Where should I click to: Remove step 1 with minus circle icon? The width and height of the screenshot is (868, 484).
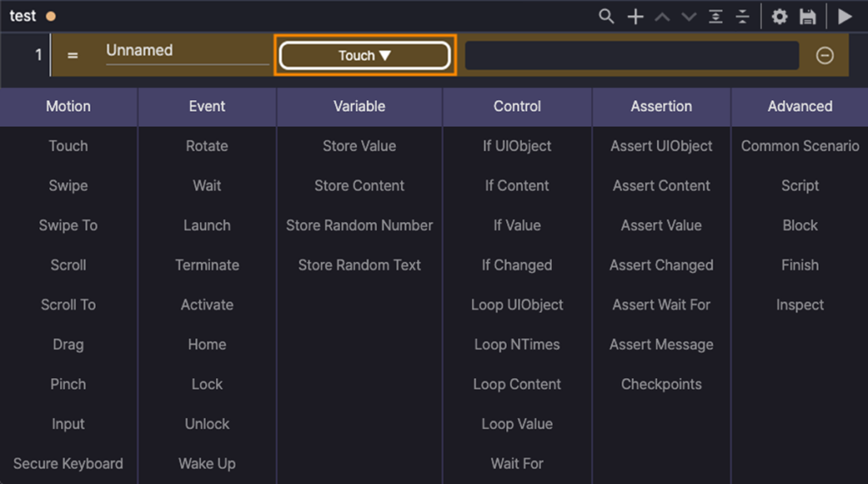click(825, 55)
